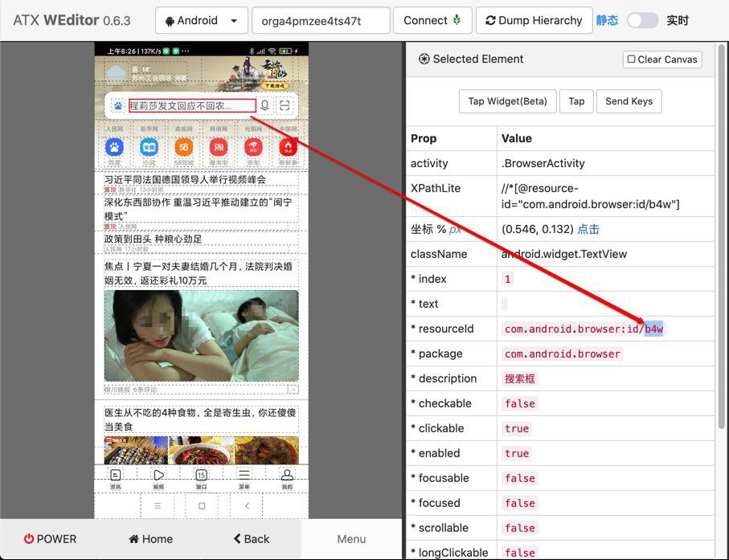Viewport: 729px width, 560px height.
Task: Tap the search box text 程莉莎发文回应
Action: pyautogui.click(x=192, y=106)
